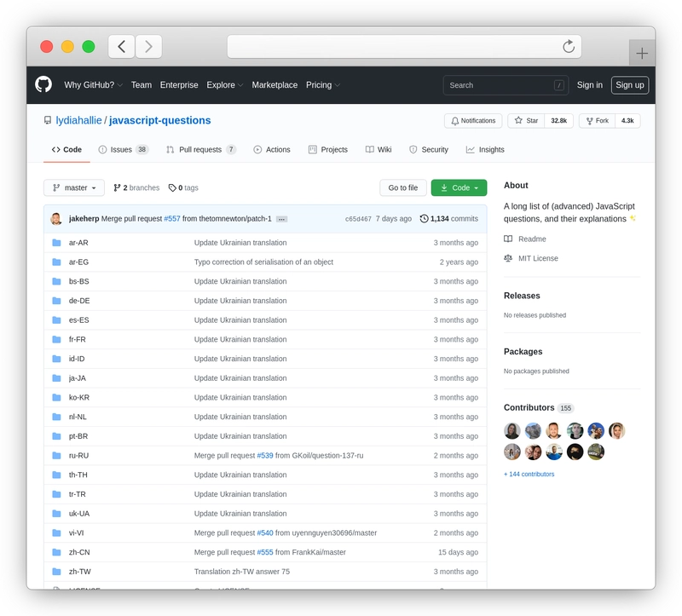The image size is (682, 616).
Task: Click the folder icon beside zh-TW
Action: point(56,571)
